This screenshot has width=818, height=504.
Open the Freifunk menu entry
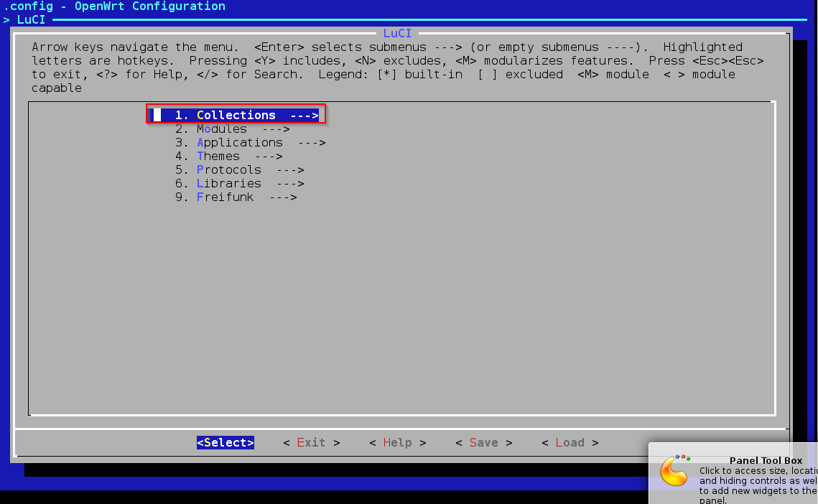[225, 197]
